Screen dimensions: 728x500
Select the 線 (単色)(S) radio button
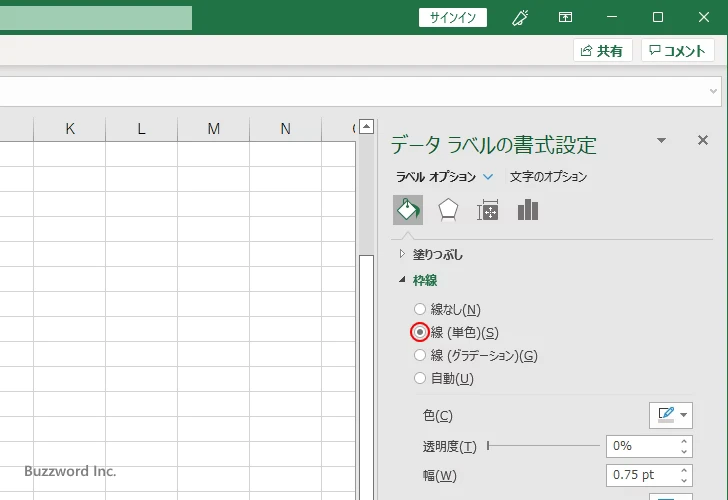point(420,332)
